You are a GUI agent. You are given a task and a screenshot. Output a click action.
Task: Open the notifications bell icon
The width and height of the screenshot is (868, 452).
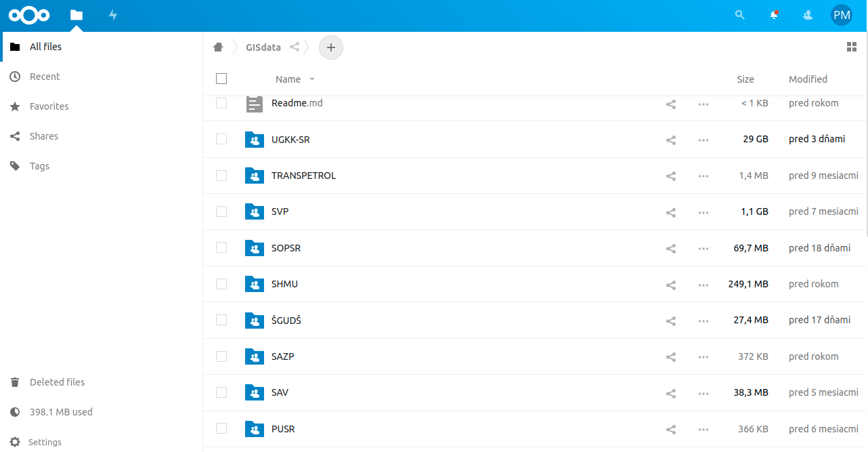tap(774, 15)
